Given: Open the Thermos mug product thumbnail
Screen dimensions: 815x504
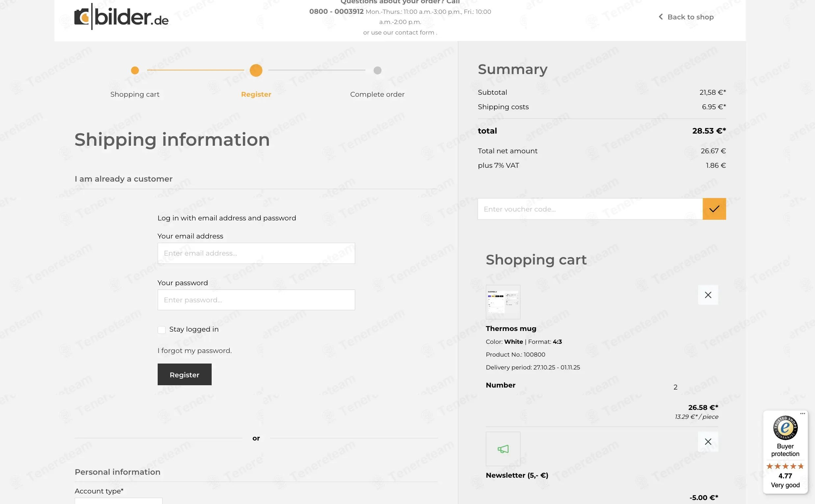Looking at the screenshot, I should (x=503, y=302).
